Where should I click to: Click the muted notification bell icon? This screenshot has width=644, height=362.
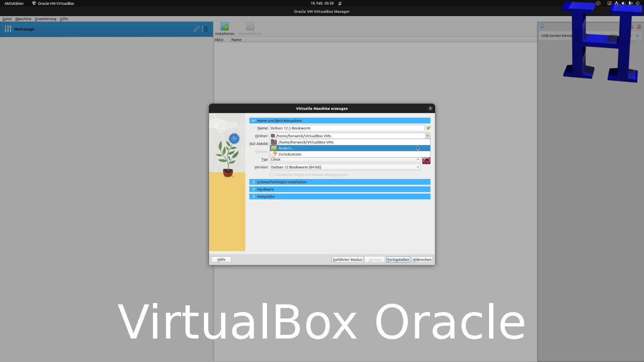point(340,3)
